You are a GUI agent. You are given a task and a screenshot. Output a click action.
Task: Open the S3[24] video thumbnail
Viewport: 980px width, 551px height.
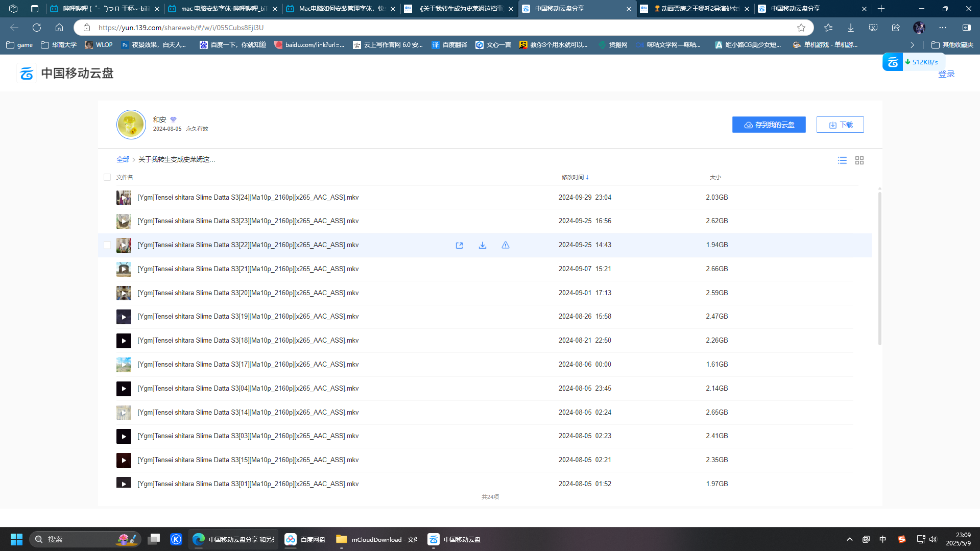coord(124,198)
